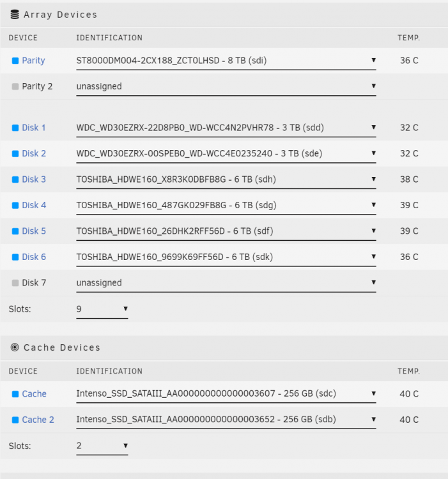Image resolution: width=448 pixels, height=479 pixels.
Task: Open the Cache device link
Action: point(35,394)
